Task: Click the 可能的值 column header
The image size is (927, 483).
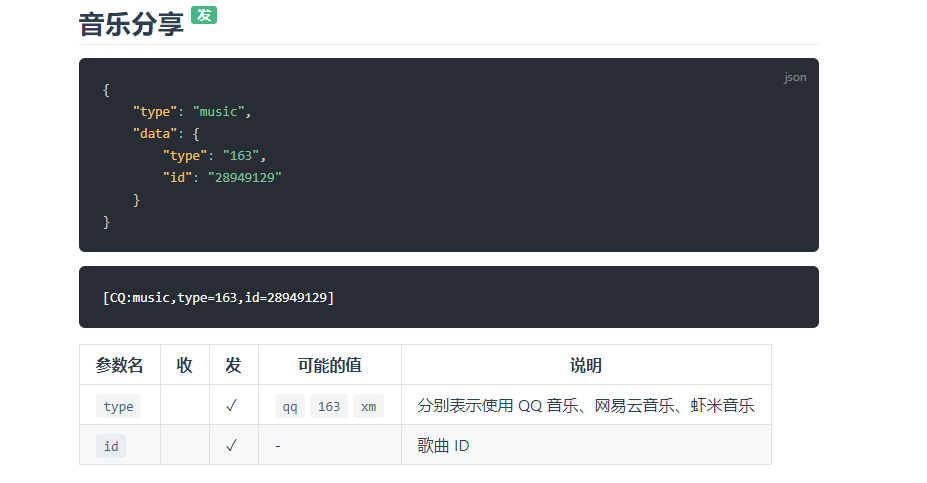Action: pyautogui.click(x=329, y=365)
